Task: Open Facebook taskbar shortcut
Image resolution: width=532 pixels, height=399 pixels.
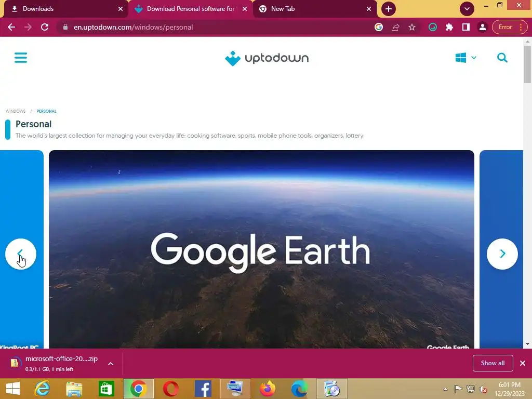Action: (x=203, y=389)
